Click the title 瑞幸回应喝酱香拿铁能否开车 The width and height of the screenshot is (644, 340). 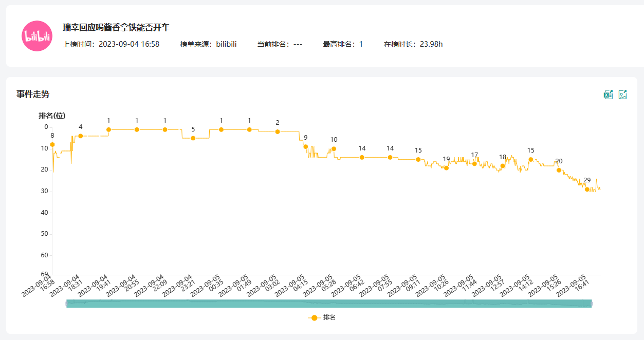[116, 28]
